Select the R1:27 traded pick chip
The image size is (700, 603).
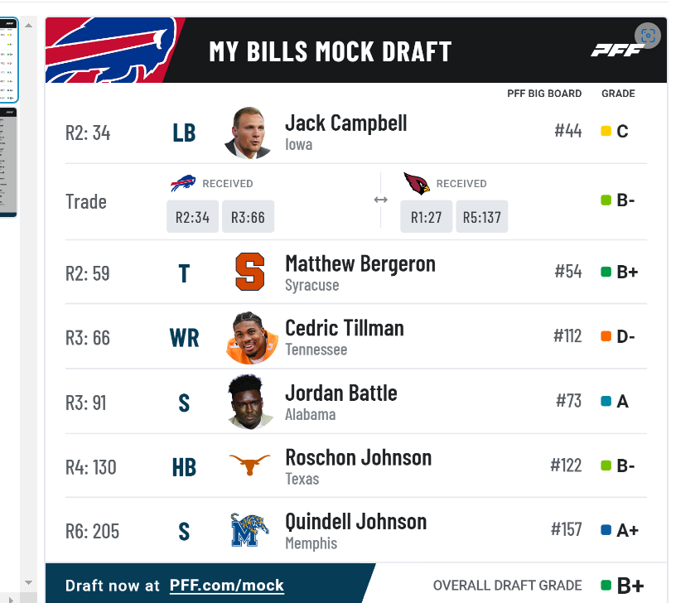pos(427,216)
